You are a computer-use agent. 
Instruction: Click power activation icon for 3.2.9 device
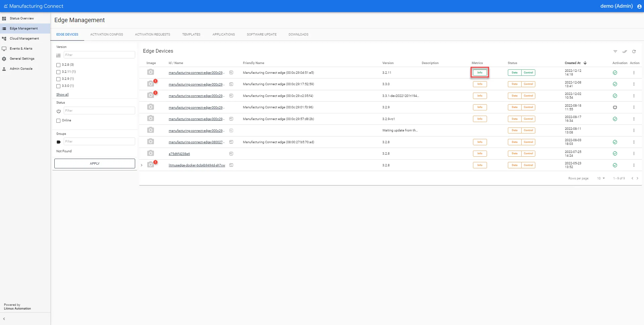click(x=615, y=107)
